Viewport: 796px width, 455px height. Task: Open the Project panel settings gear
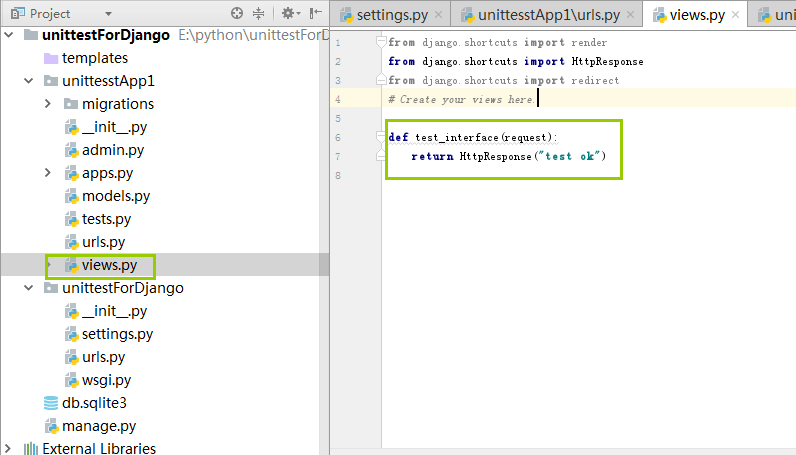tap(291, 13)
